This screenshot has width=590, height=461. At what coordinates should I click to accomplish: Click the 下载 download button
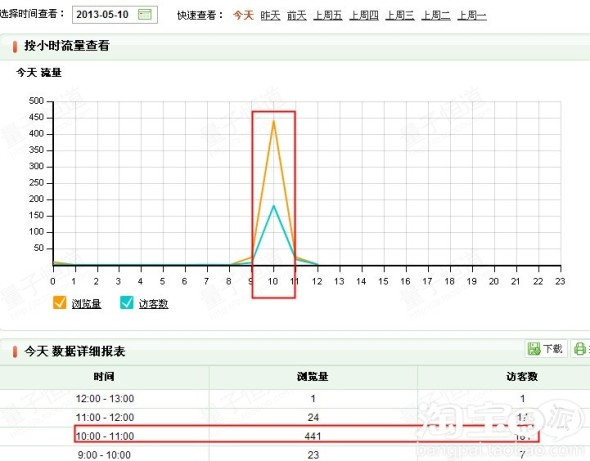[546, 348]
